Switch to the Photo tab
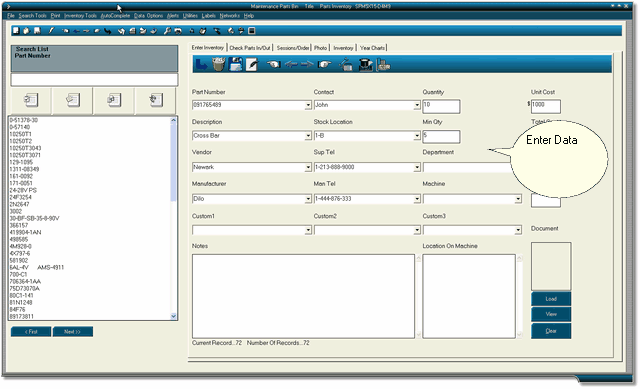 coord(320,48)
